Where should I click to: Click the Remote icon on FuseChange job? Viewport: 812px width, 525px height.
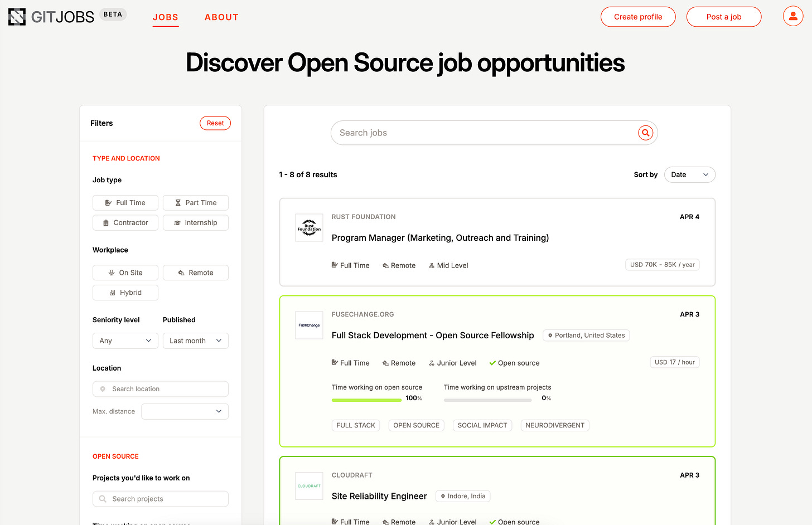[x=385, y=363]
